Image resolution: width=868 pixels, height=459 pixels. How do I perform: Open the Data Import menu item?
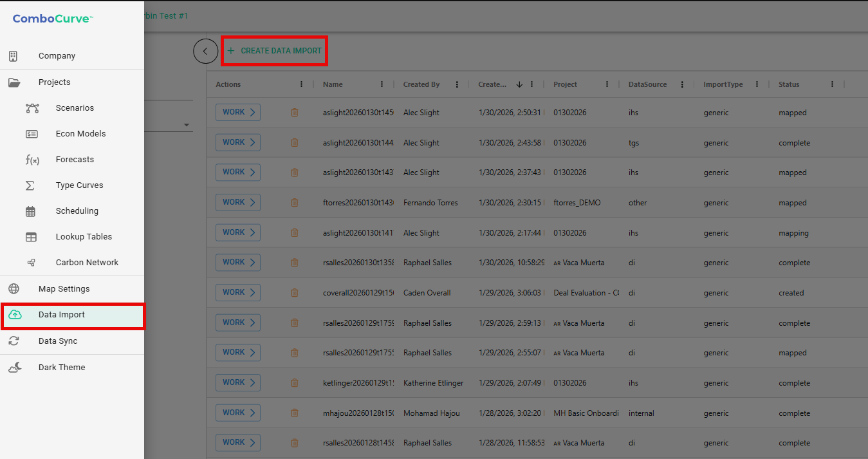[x=62, y=315]
